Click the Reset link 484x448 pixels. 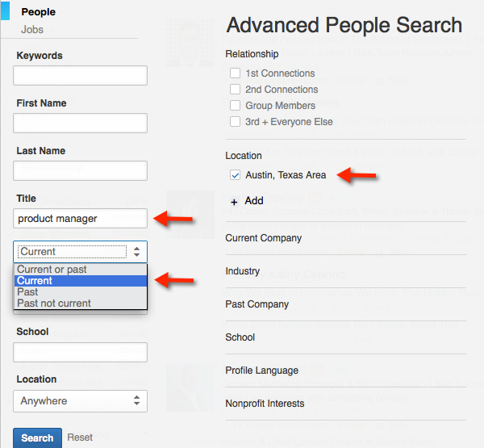click(80, 438)
